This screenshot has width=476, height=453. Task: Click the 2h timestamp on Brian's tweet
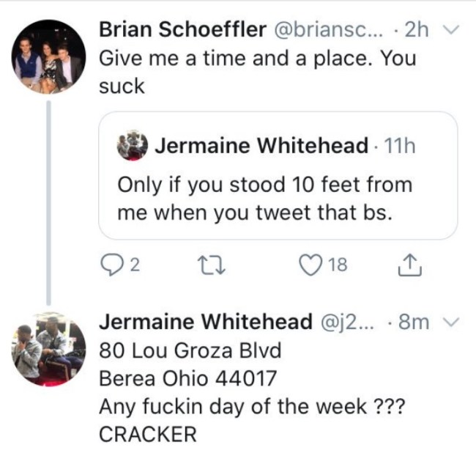click(416, 31)
